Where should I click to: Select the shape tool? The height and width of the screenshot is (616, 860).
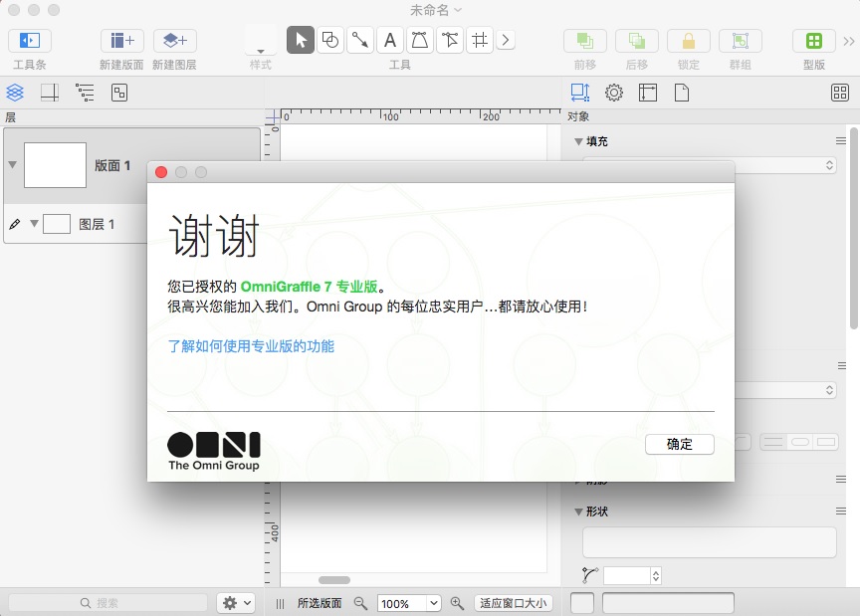coord(330,40)
